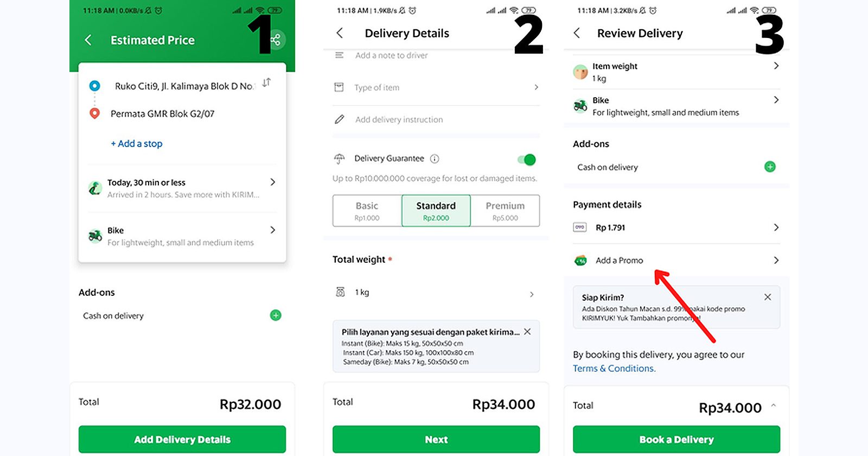Open Type of item selector
868x456 pixels.
pos(437,87)
